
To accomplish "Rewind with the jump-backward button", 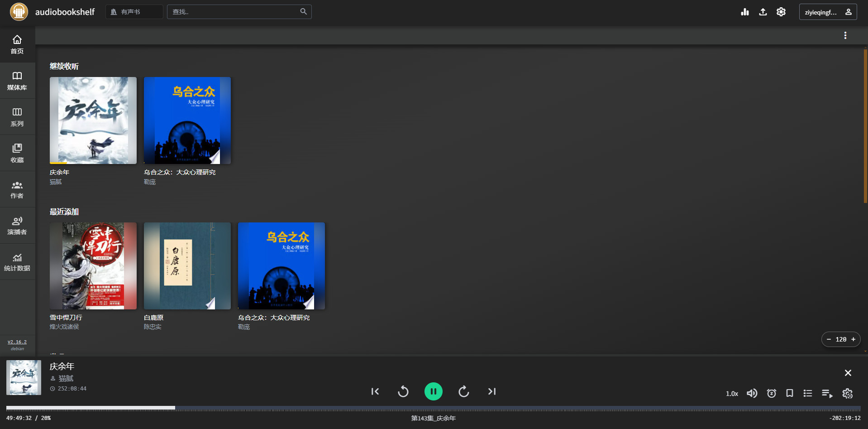I will coord(403,391).
